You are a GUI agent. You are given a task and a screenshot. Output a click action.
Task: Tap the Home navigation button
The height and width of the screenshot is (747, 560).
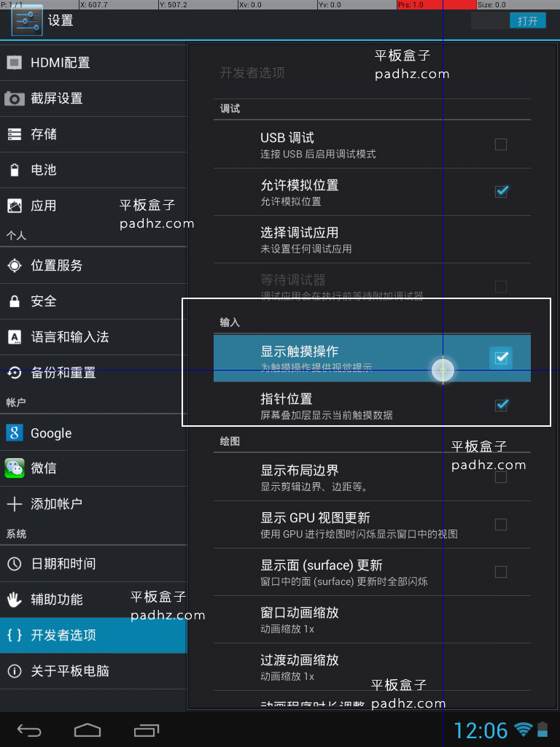tap(87, 729)
